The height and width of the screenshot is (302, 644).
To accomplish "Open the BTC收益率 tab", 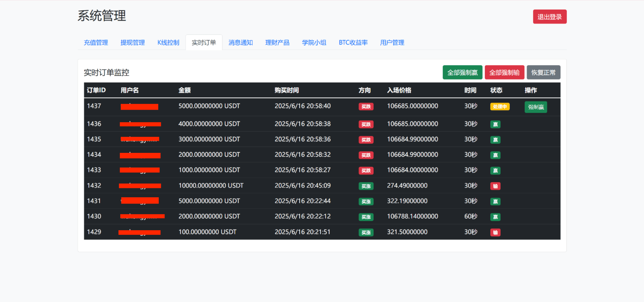I will point(353,43).
